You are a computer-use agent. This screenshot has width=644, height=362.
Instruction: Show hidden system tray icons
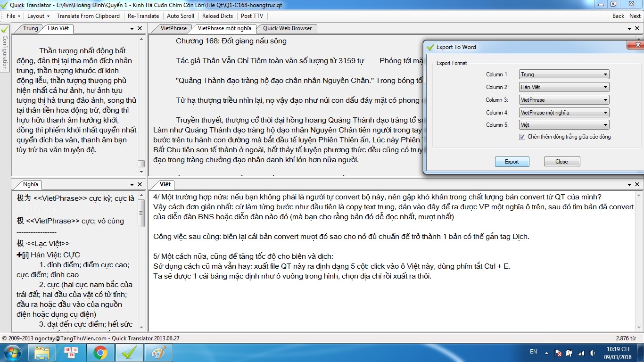547,353
